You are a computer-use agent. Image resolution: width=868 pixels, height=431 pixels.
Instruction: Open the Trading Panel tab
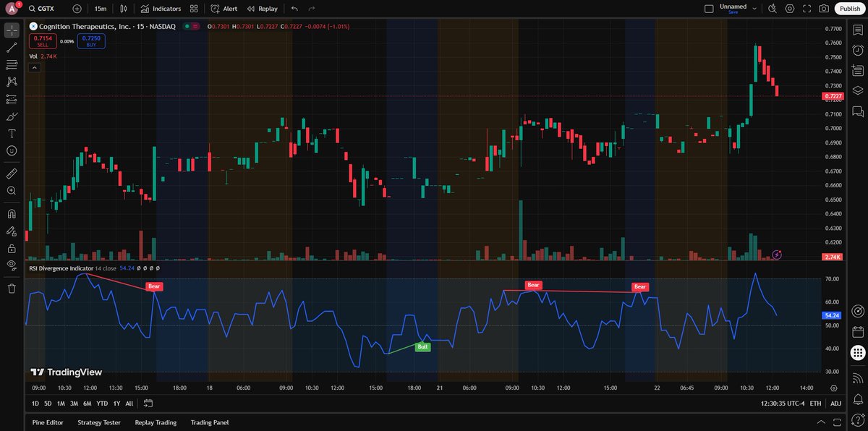tap(210, 422)
